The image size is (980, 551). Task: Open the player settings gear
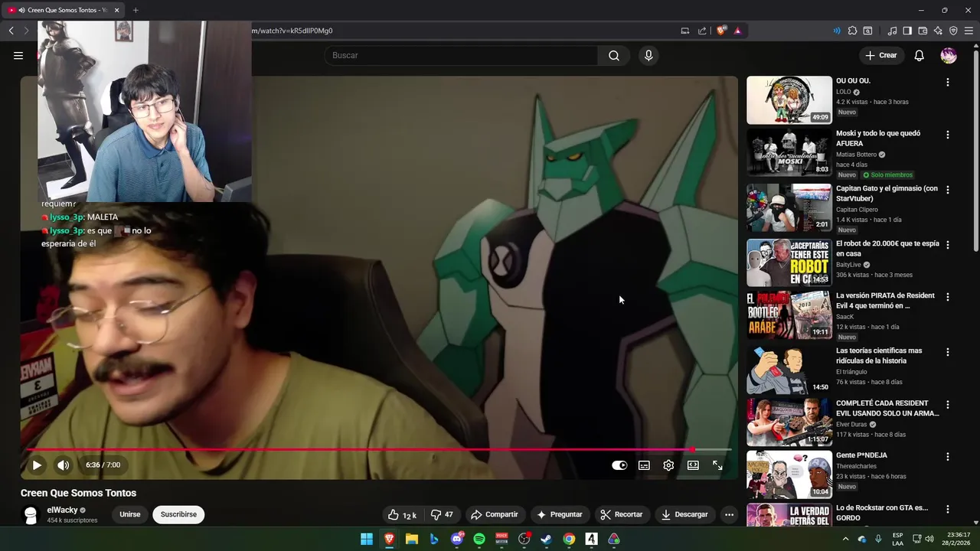point(668,465)
